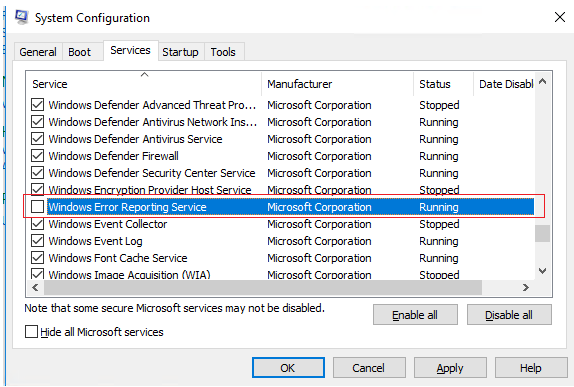Click the Disable all button
This screenshot has width=574, height=387.
[x=509, y=315]
